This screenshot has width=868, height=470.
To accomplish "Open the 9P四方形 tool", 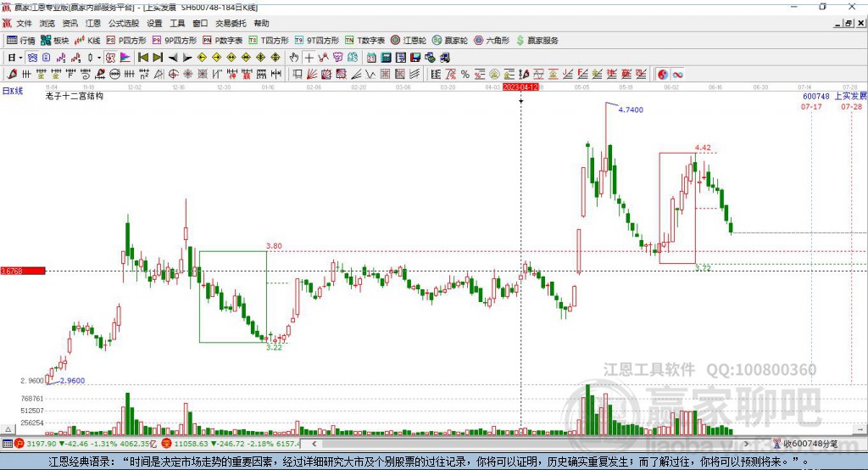I will (175, 41).
